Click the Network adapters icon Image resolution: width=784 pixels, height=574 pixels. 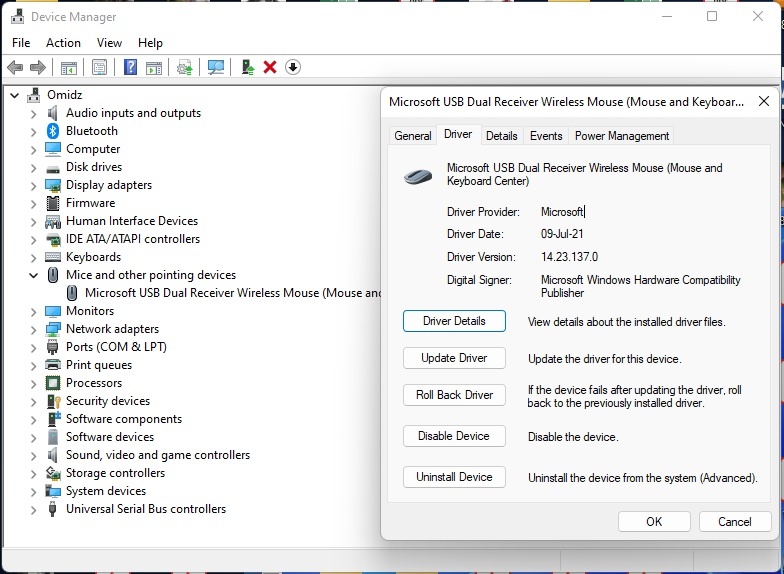click(x=53, y=329)
